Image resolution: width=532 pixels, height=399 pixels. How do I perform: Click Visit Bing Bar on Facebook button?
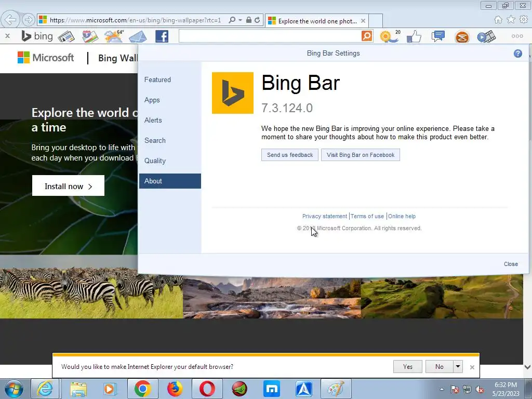coord(361,155)
